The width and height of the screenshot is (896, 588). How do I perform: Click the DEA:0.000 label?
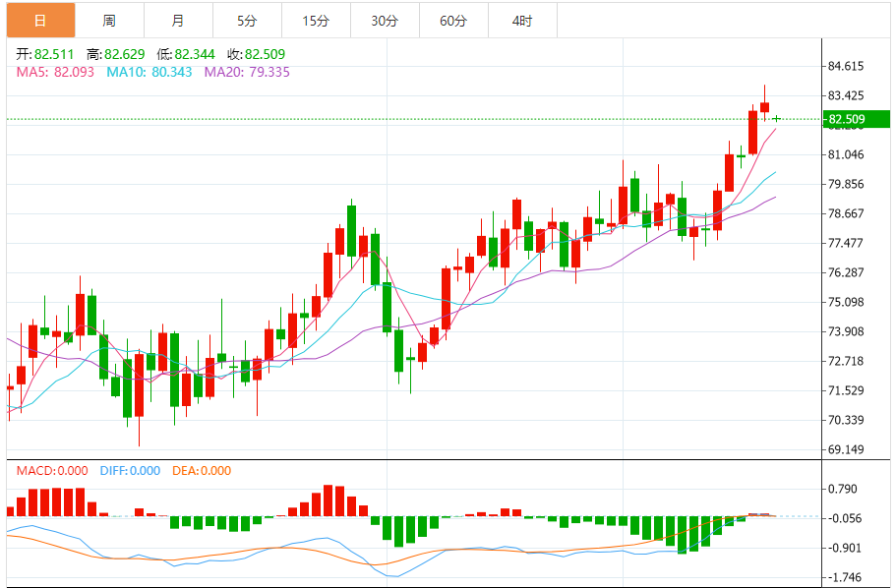tap(202, 471)
